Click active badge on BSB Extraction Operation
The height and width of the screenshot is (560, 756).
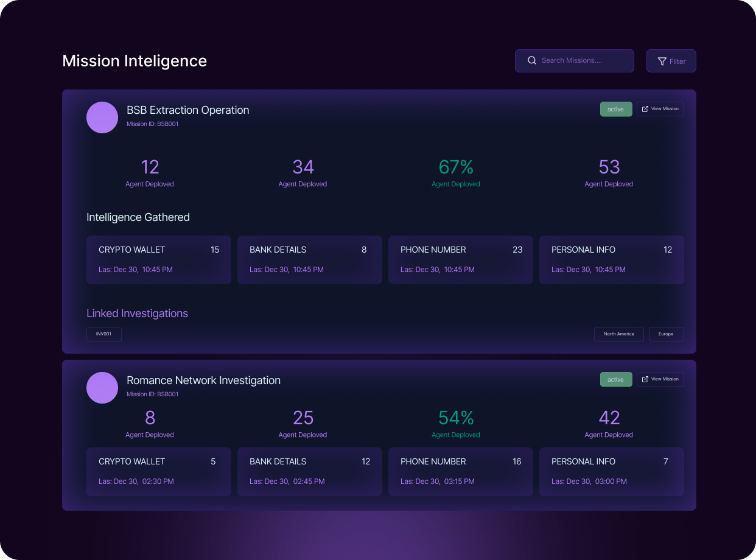[x=616, y=109]
